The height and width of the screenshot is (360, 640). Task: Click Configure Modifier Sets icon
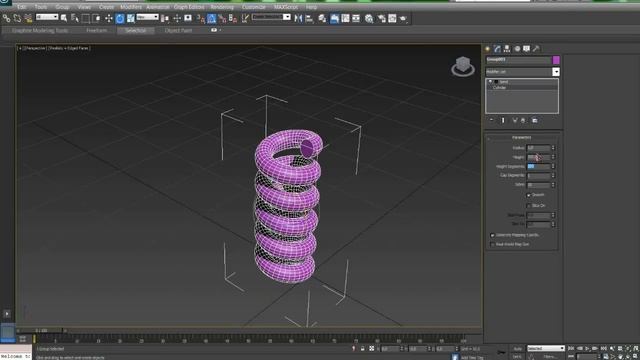click(535, 120)
